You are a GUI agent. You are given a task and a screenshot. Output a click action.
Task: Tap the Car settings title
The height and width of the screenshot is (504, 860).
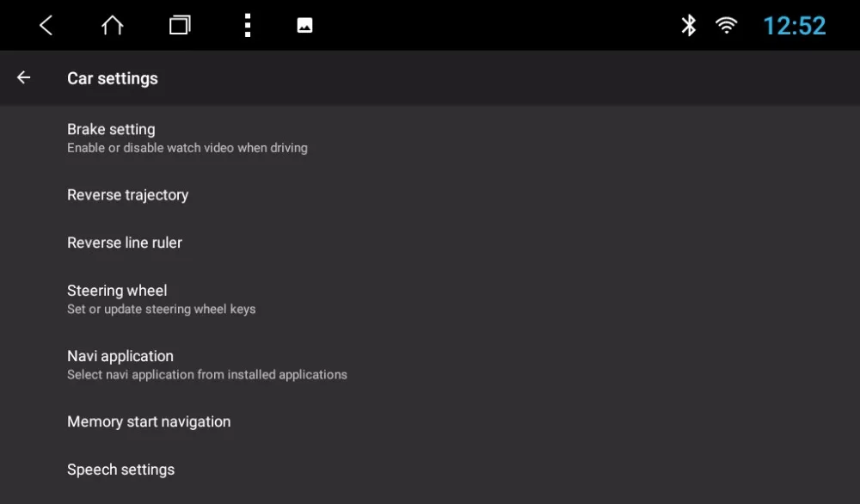pos(113,78)
